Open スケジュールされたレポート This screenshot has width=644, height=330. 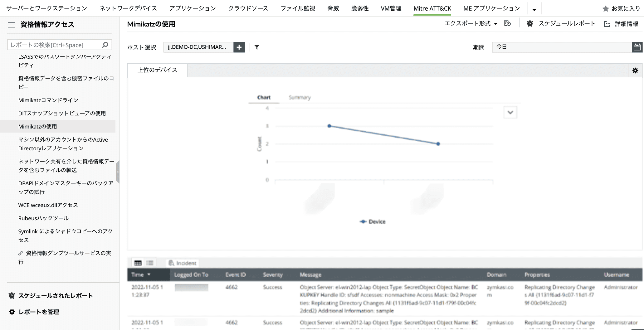click(x=56, y=295)
